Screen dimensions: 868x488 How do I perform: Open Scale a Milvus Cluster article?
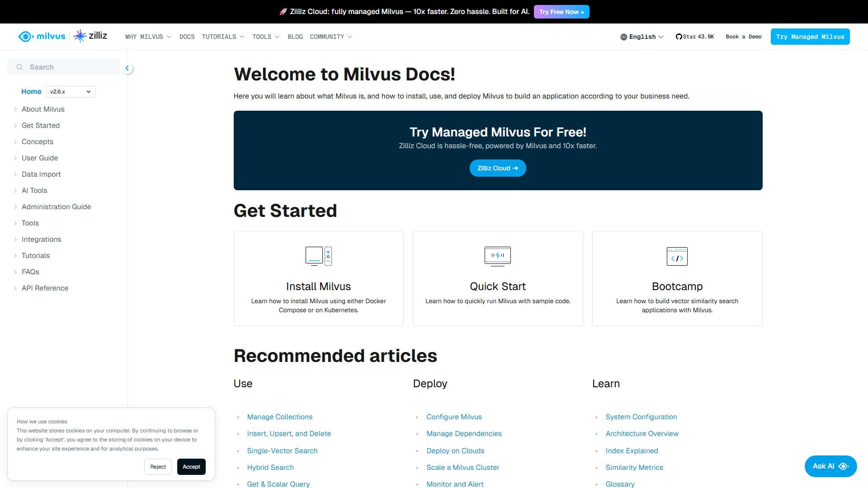(463, 468)
